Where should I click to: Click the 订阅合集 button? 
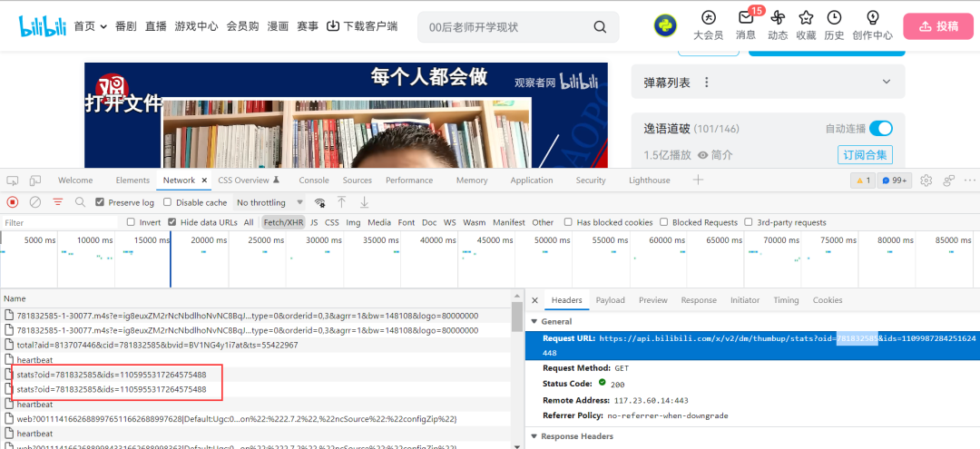point(865,154)
